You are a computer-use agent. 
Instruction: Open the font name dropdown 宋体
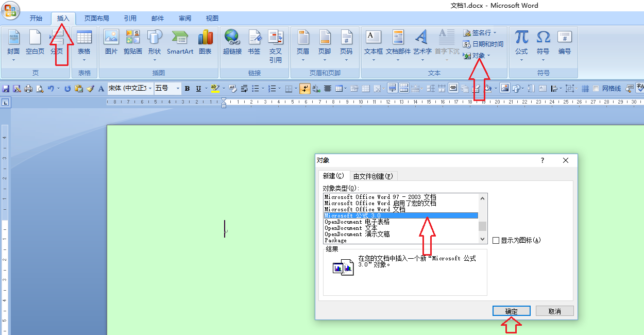(150, 89)
